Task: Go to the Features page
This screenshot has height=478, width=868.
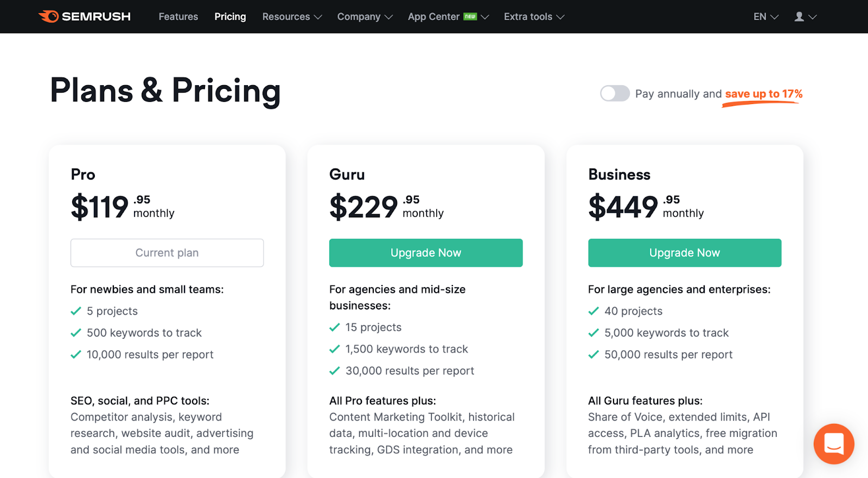Action: coord(178,17)
